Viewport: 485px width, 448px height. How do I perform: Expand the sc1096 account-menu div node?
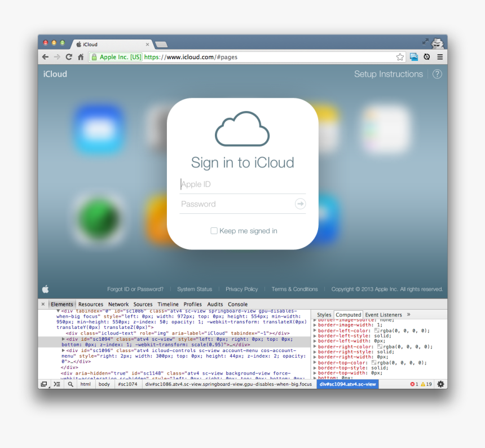63,350
